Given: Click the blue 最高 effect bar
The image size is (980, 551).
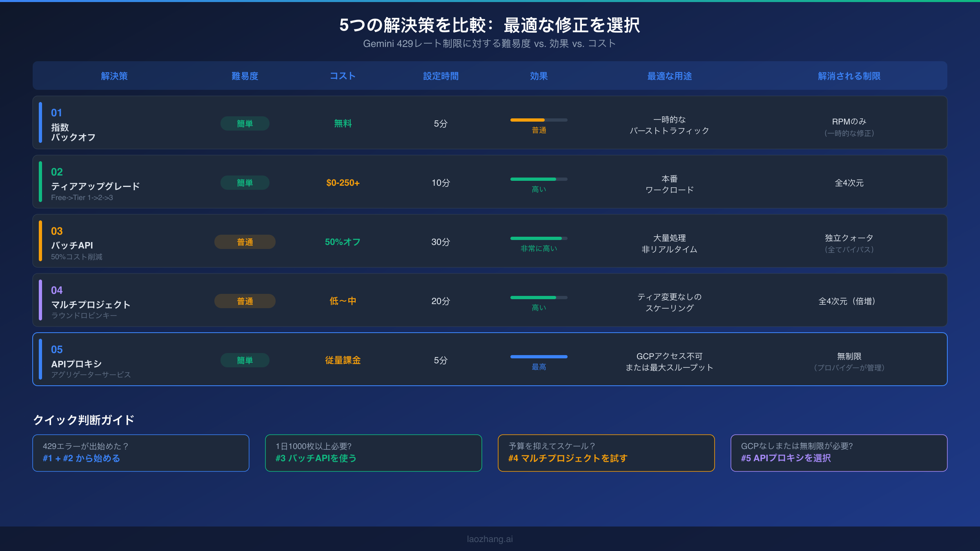Looking at the screenshot, I should click(539, 357).
